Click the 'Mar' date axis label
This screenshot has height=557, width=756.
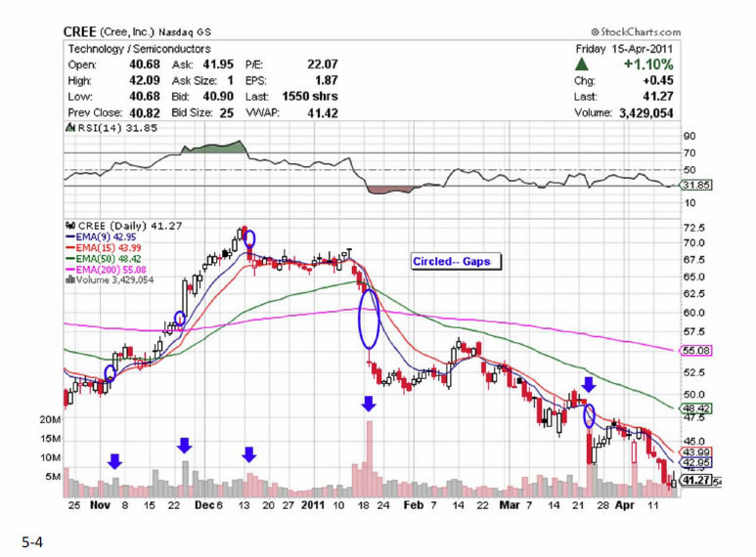coord(510,505)
